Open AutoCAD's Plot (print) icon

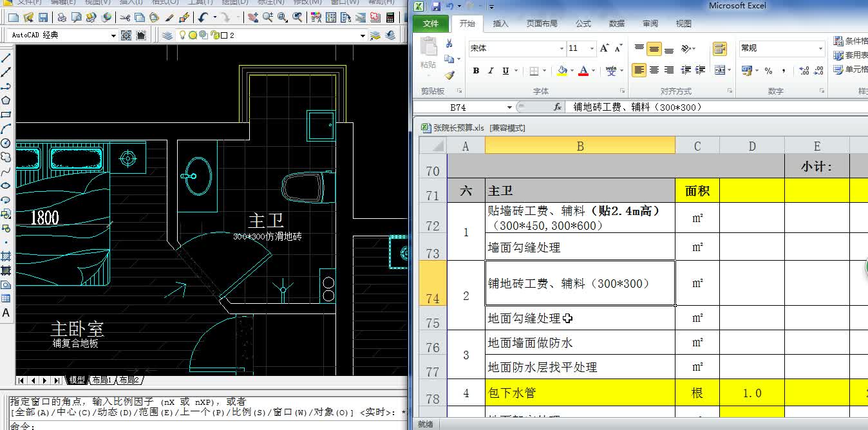[61, 18]
